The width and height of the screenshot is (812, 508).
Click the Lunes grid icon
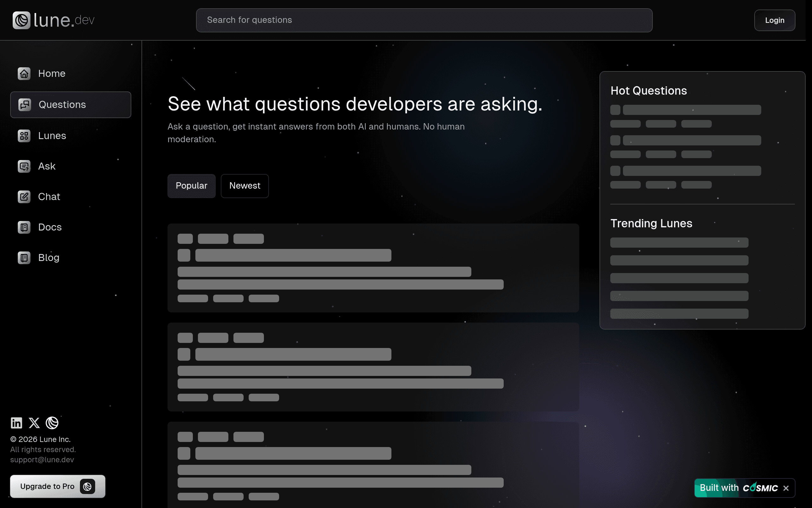(24, 136)
